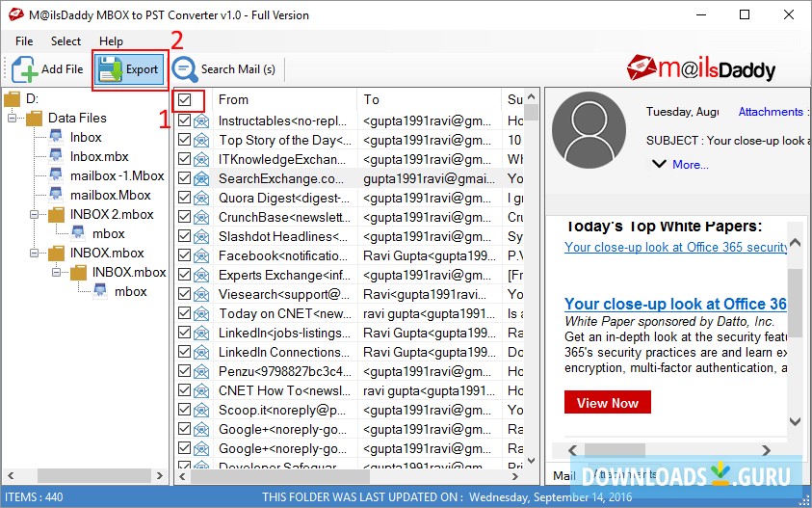The image size is (812, 508).
Task: Click envelope icon of Slashdot Headlines mail
Action: 201,237
